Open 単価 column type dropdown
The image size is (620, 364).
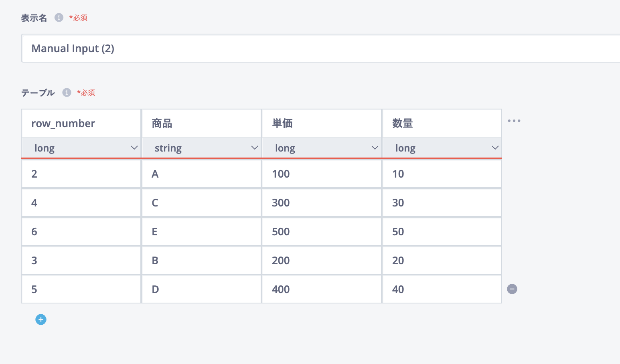tap(322, 148)
